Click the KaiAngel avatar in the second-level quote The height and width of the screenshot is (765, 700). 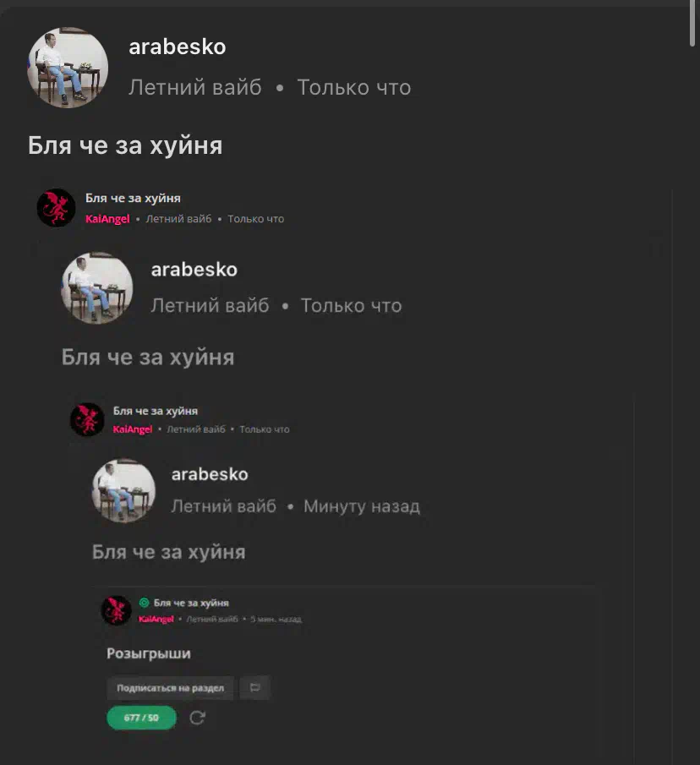87,419
